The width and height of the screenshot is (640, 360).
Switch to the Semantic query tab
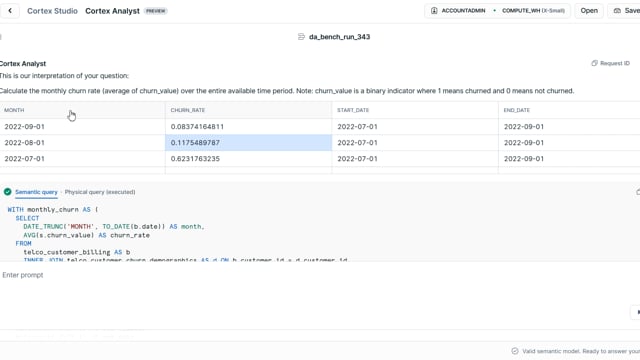click(36, 192)
